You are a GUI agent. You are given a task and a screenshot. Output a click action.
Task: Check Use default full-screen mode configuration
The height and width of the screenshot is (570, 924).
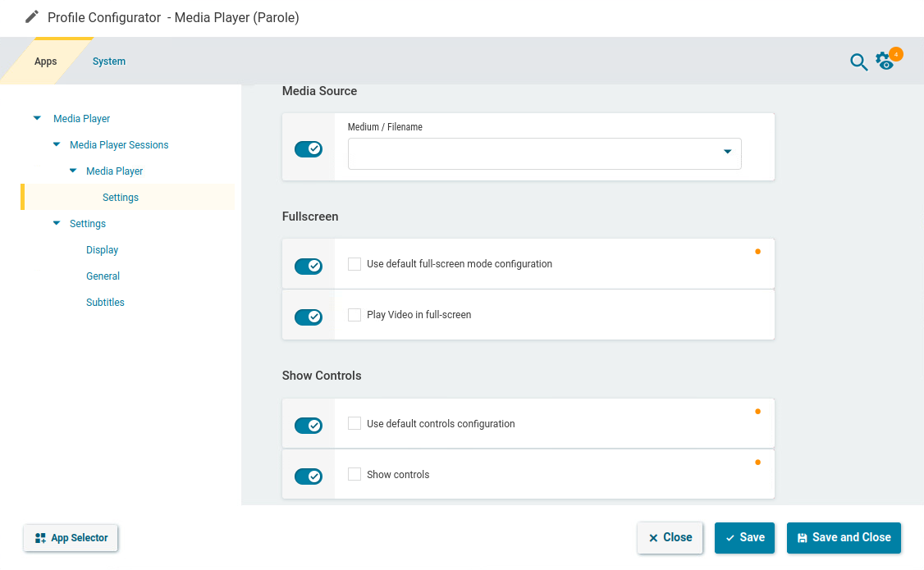point(355,264)
